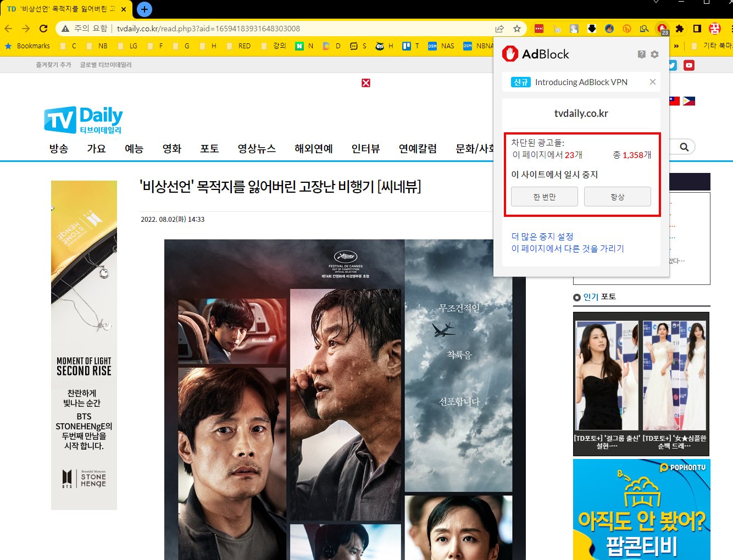Open the magnifier image-search extension icon

645,29
